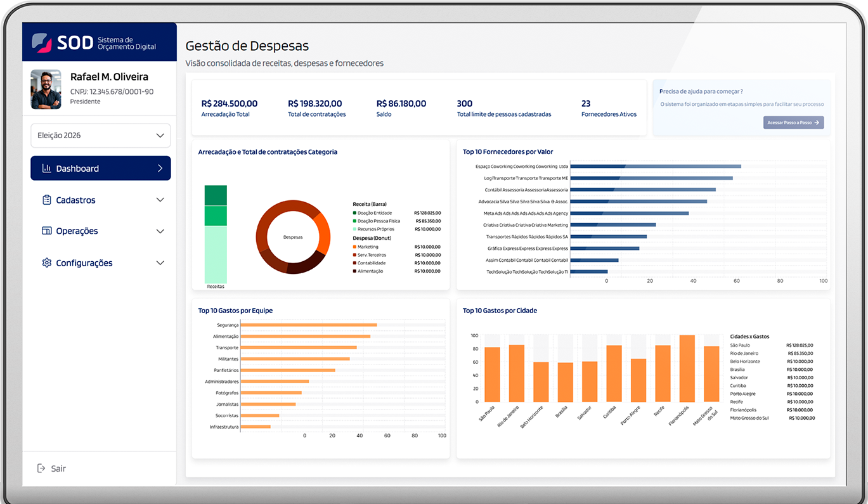Select the Dashboard menu item
The height and width of the screenshot is (504, 868).
pyautogui.click(x=101, y=168)
